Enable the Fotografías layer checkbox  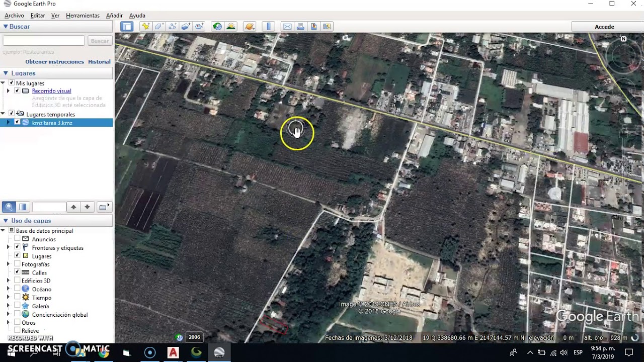[17, 264]
